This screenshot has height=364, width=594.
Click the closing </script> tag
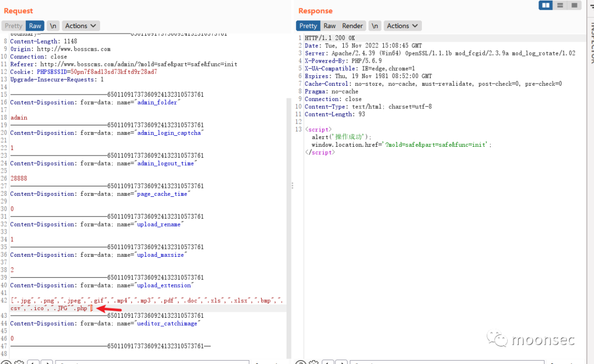pos(320,152)
